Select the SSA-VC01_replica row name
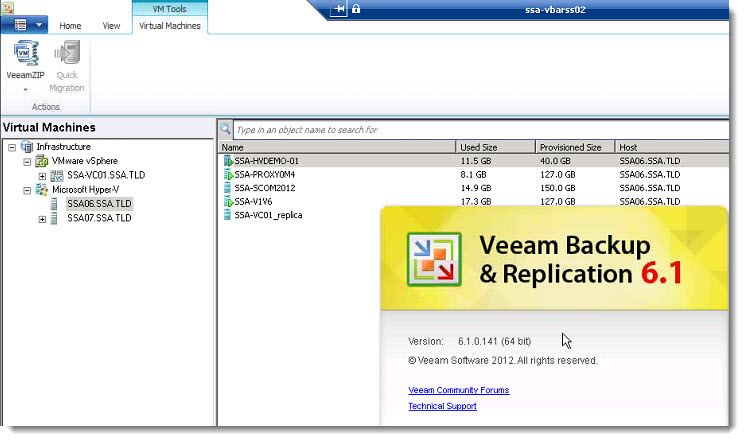The width and height of the screenshot is (744, 441). [x=268, y=215]
